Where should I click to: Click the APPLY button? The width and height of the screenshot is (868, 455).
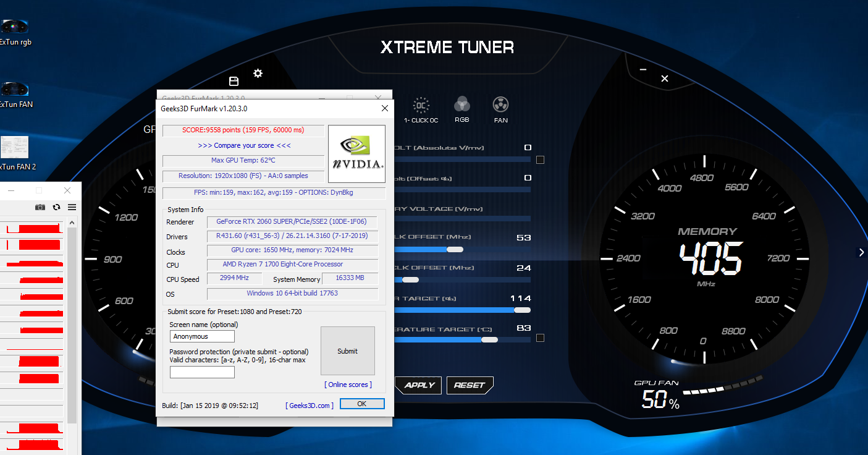click(419, 385)
